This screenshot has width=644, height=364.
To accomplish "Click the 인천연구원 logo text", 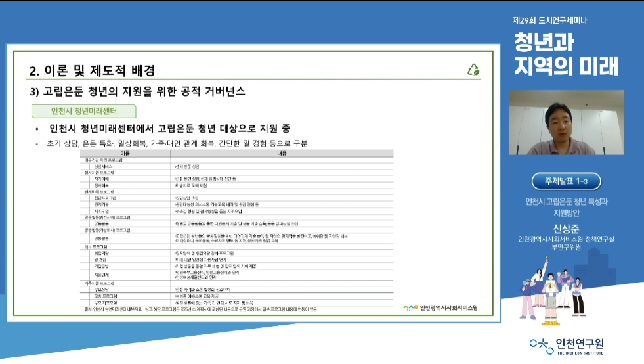I will (x=580, y=343).
